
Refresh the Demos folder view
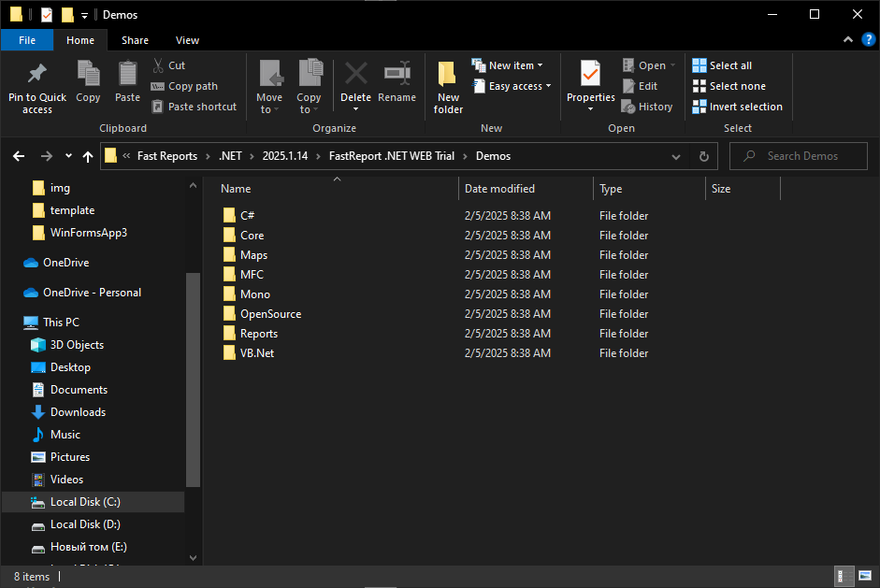point(704,156)
